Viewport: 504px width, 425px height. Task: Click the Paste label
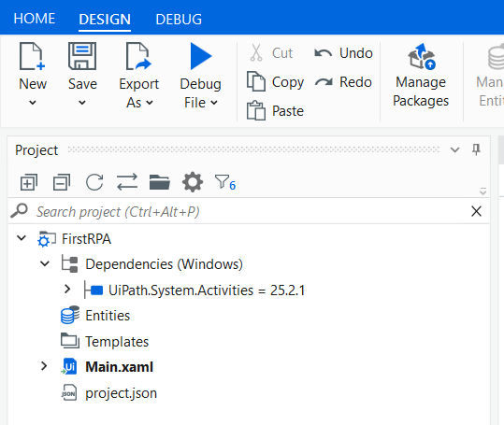[288, 111]
